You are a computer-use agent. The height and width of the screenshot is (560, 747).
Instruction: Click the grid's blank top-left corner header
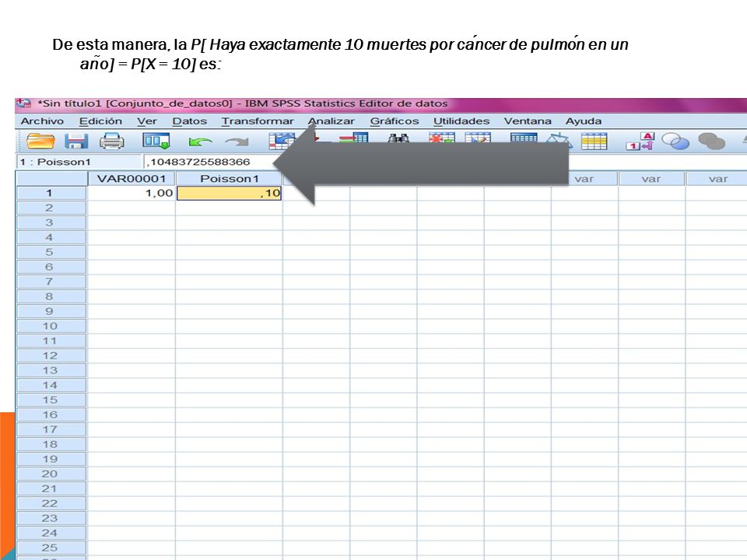(x=51, y=179)
